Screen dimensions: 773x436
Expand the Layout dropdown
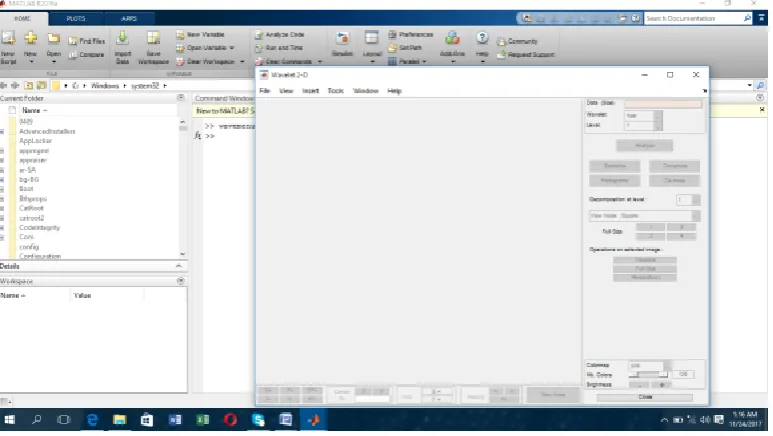coord(372,61)
